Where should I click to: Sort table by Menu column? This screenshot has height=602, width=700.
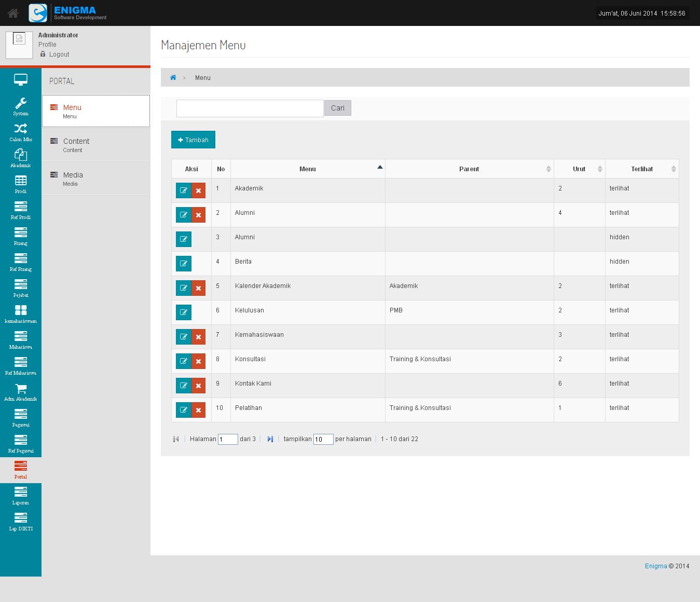(x=308, y=169)
